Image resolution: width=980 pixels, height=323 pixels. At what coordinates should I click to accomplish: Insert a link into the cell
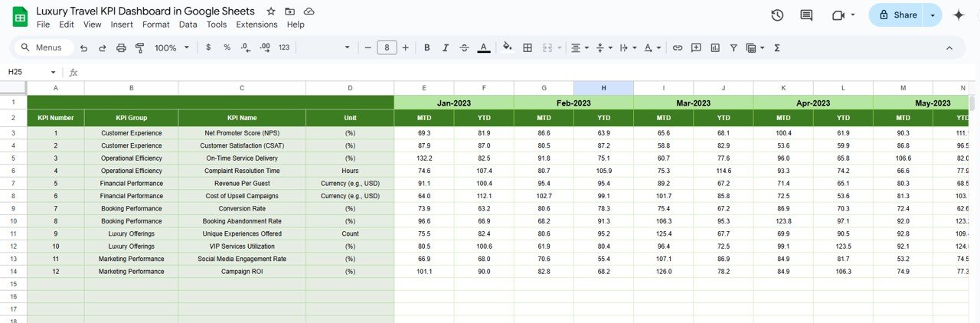coord(678,47)
